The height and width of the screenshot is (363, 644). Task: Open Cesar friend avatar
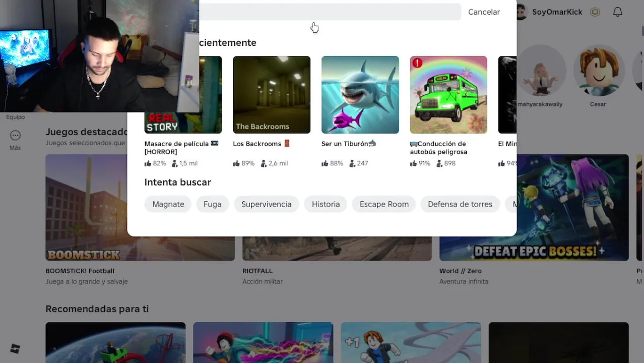[598, 71]
